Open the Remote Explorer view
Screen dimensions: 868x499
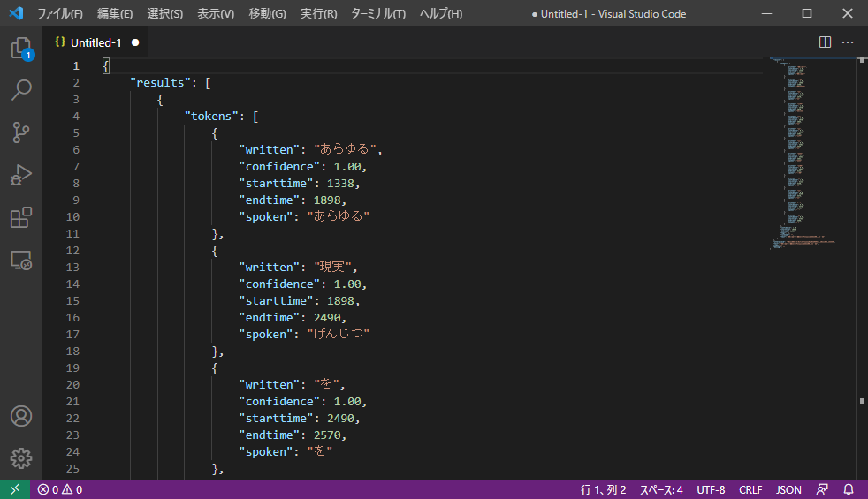click(x=21, y=260)
